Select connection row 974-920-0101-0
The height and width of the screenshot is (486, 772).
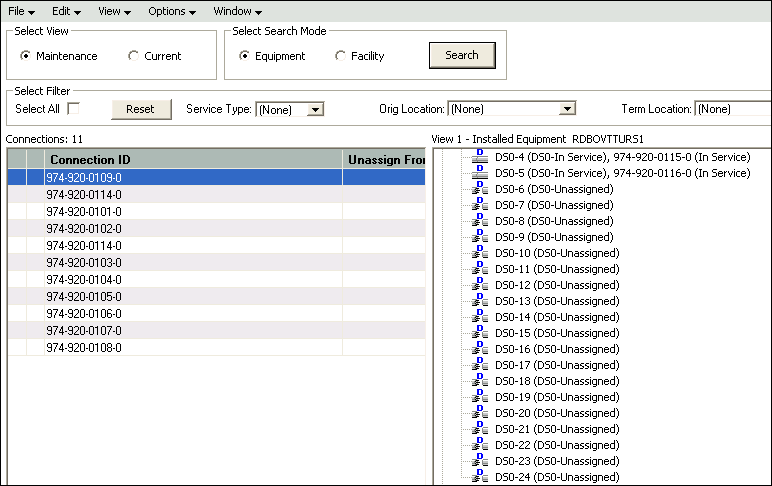(217, 212)
